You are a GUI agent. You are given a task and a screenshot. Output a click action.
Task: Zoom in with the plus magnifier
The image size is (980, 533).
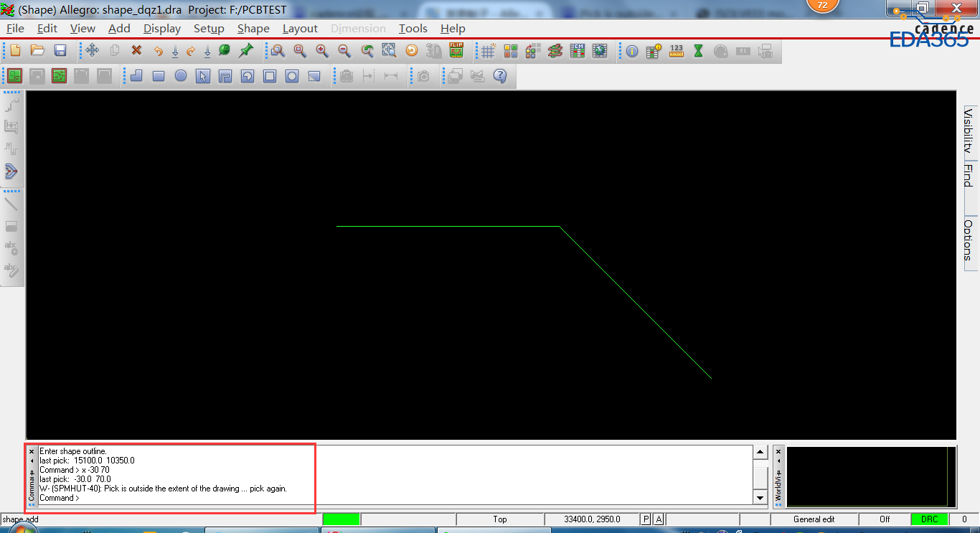[x=322, y=51]
